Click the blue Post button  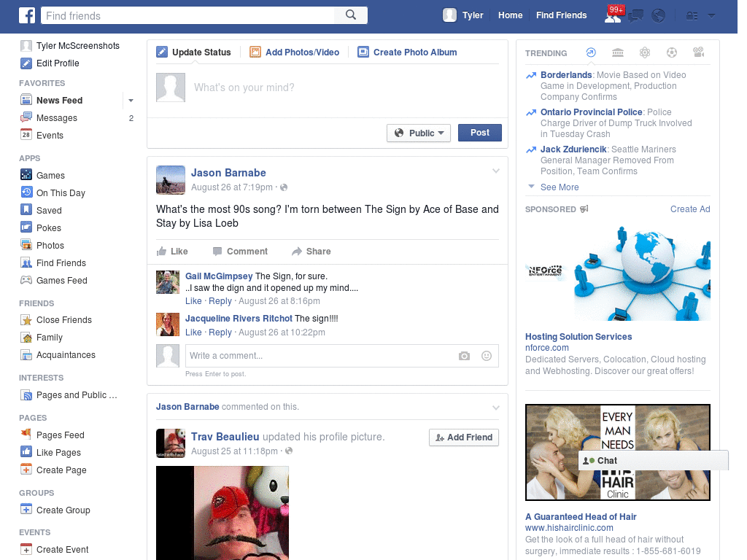pyautogui.click(x=480, y=133)
